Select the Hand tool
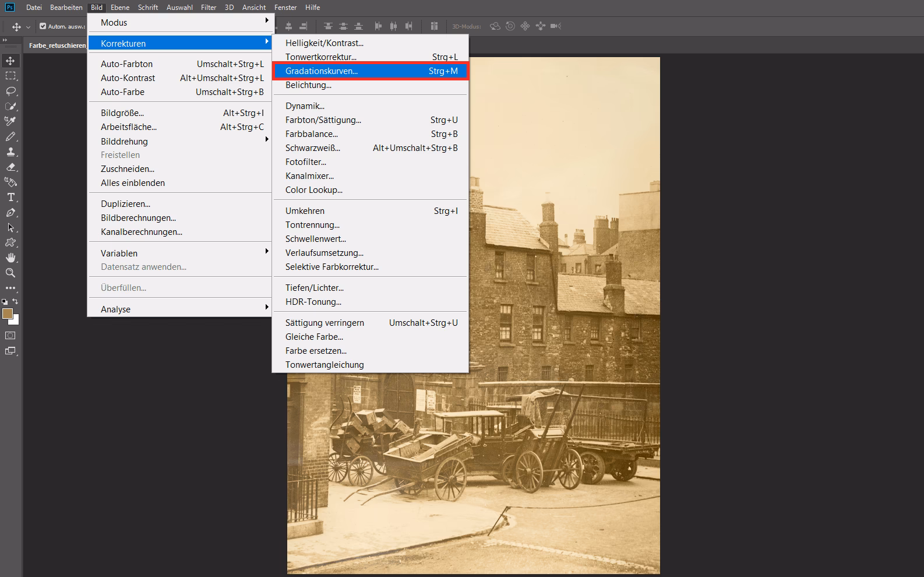Screen dimensions: 924x577 (10, 258)
